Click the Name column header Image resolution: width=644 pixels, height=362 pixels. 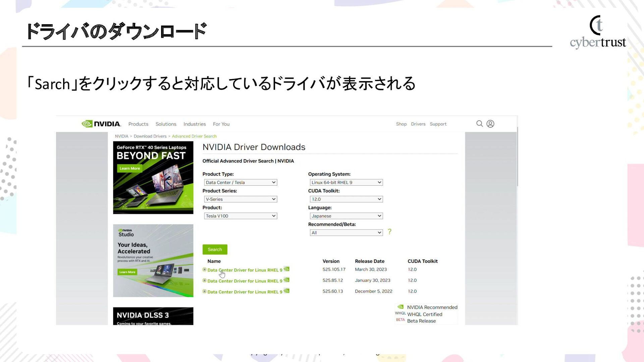tap(214, 261)
